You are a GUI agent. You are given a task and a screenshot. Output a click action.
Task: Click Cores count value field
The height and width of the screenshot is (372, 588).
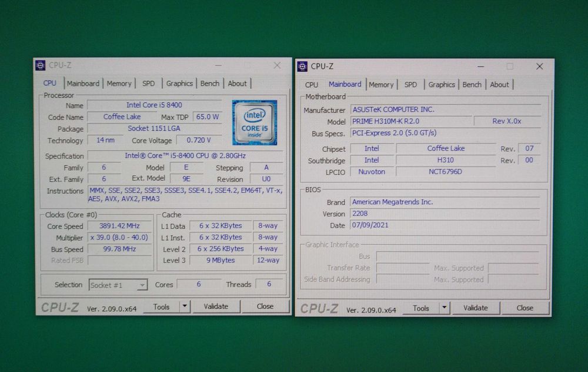[199, 284]
